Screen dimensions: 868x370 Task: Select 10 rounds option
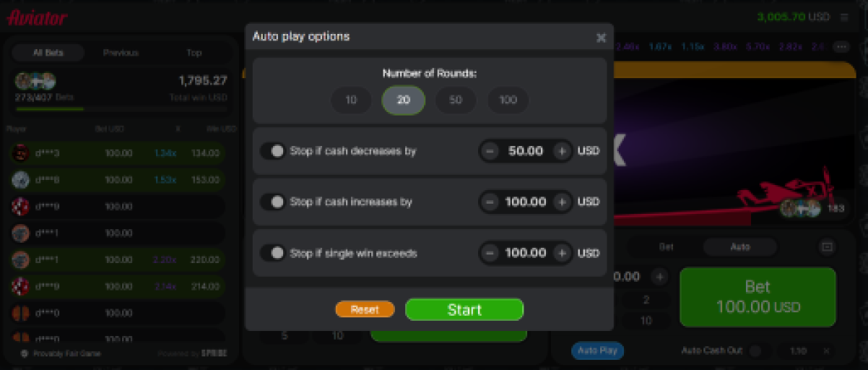coord(351,100)
